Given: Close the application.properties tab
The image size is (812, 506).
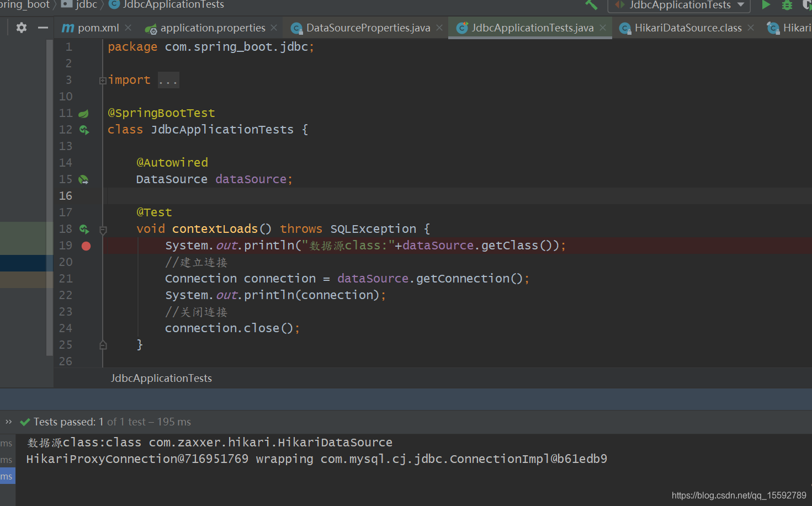Looking at the screenshot, I should [274, 28].
